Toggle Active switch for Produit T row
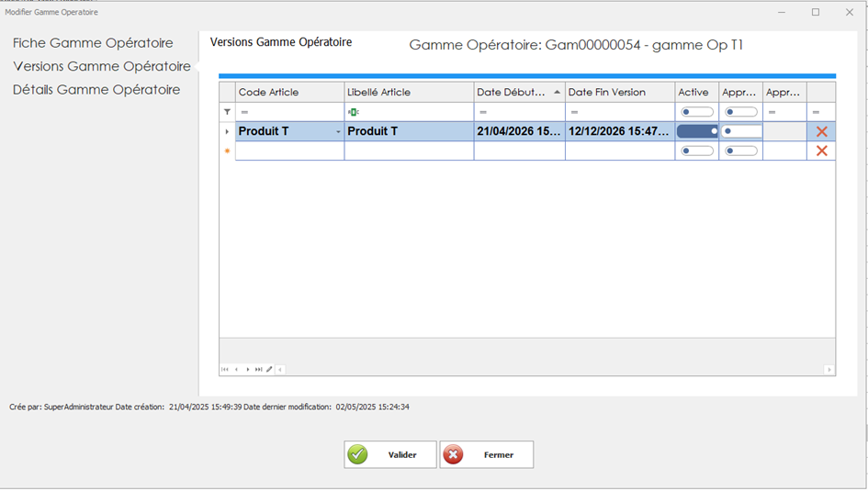Viewport: 868px width, 491px height. click(697, 131)
